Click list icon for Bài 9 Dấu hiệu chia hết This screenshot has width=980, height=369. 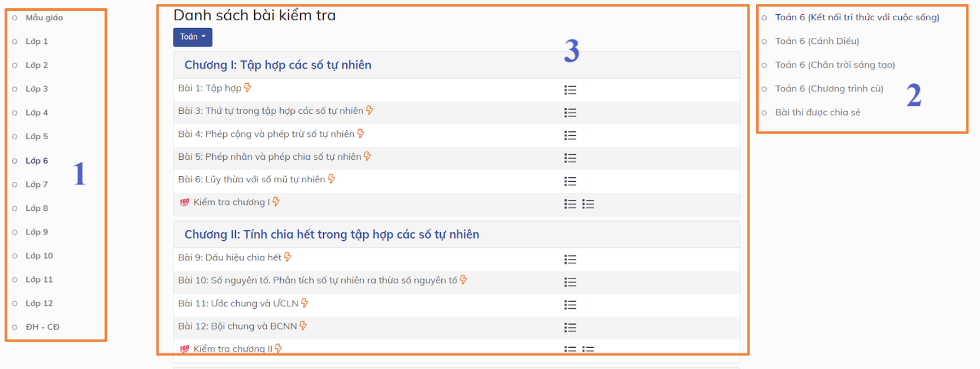pos(570,260)
